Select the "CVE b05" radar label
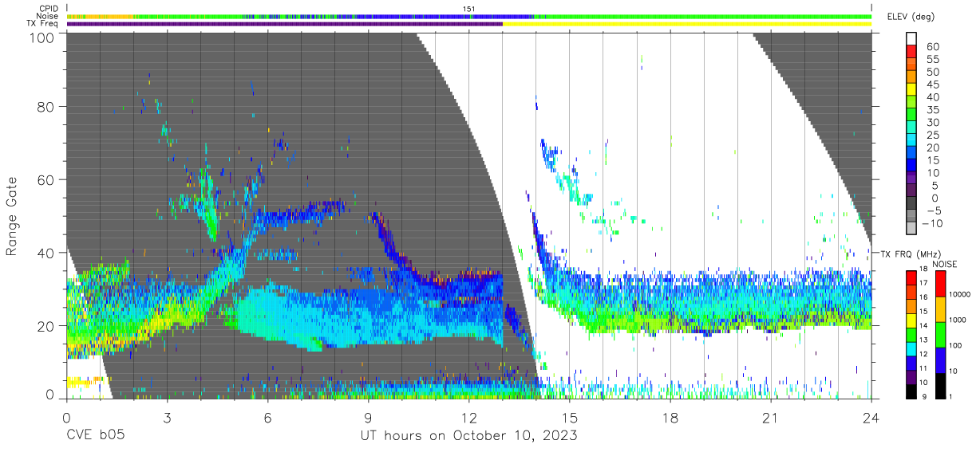 coord(95,436)
